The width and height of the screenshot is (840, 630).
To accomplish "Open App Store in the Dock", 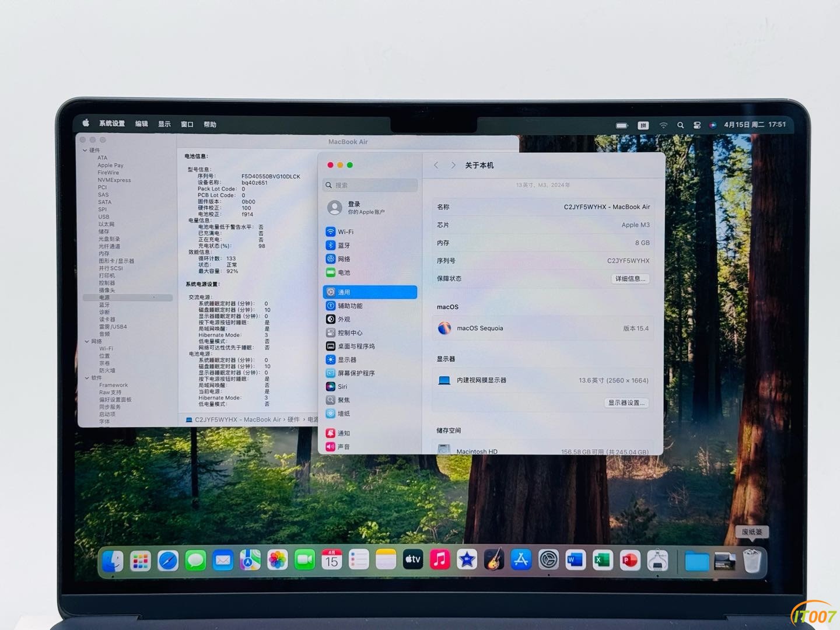I will click(521, 559).
